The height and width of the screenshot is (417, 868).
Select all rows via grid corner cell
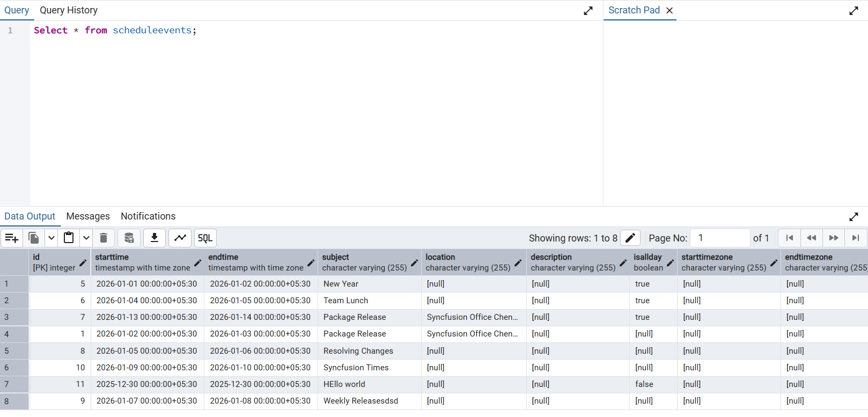tap(14, 262)
